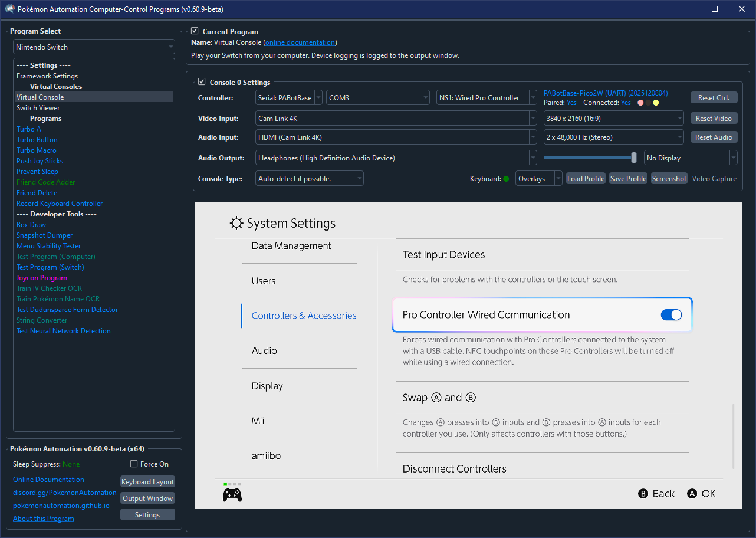Select Turbo Macro from program list
756x538 pixels.
(37, 150)
